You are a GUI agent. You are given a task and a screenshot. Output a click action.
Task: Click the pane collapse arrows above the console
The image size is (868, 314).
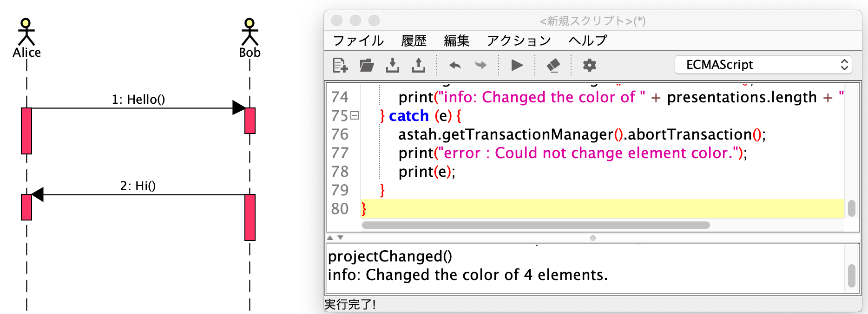pos(335,238)
